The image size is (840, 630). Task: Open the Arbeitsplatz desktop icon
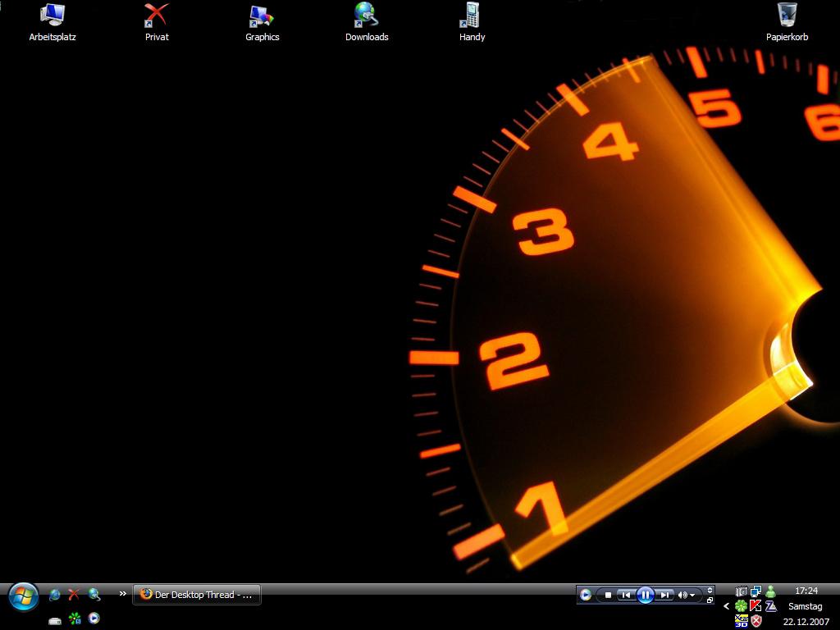tap(52, 21)
